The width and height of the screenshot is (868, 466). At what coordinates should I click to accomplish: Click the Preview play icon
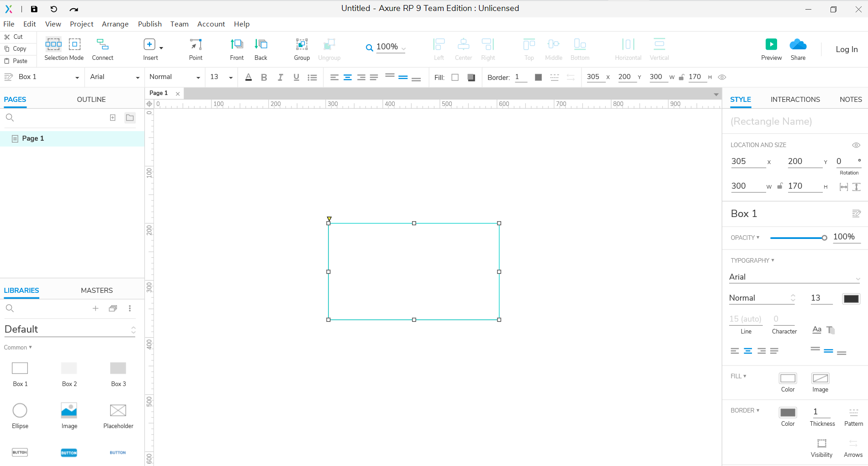click(771, 44)
